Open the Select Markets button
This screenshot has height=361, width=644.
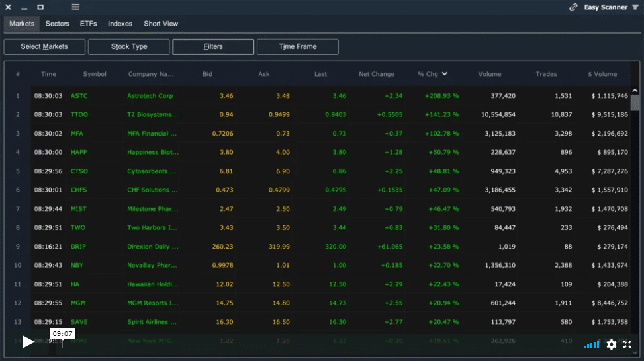(44, 47)
